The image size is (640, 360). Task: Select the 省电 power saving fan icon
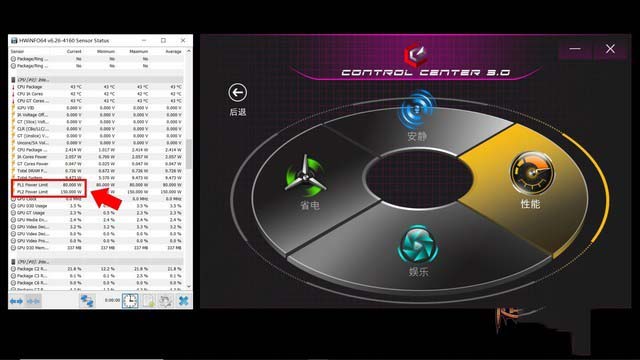(306, 177)
